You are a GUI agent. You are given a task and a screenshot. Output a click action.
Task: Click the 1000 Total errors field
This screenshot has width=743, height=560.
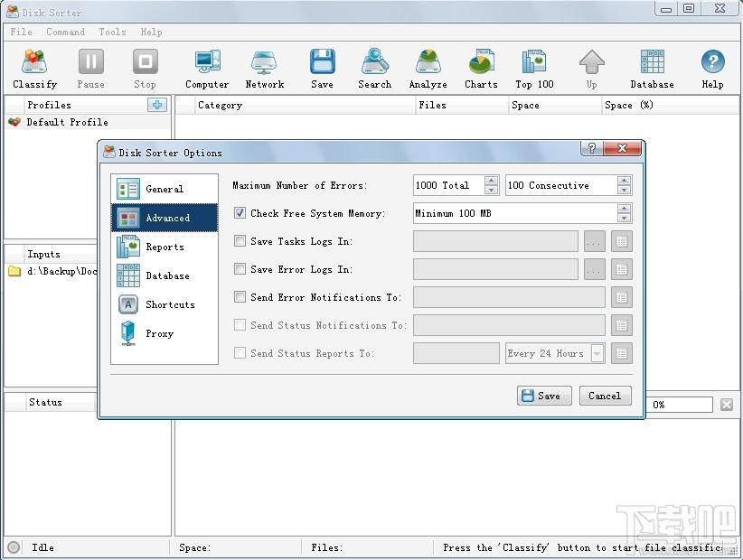coord(448,185)
